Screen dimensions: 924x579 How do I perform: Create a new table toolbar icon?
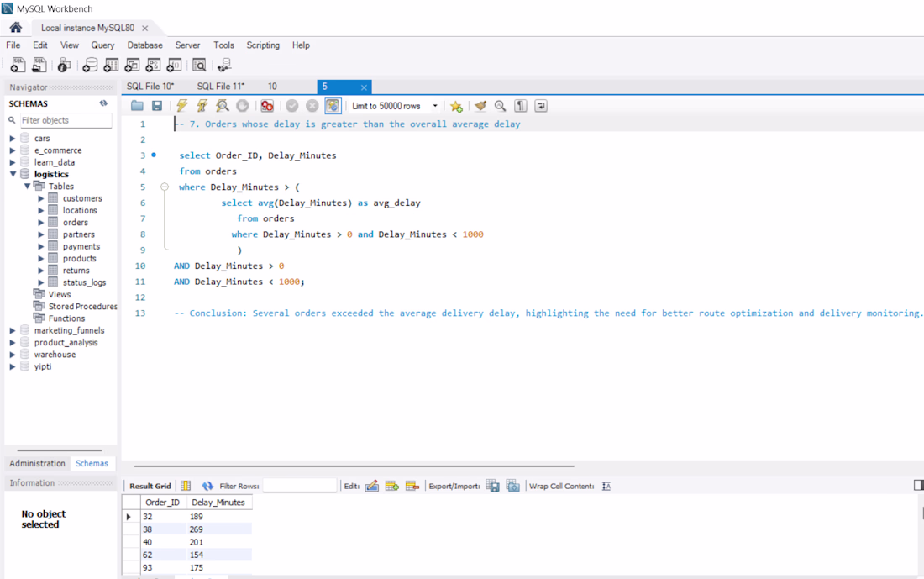pyautogui.click(x=111, y=65)
